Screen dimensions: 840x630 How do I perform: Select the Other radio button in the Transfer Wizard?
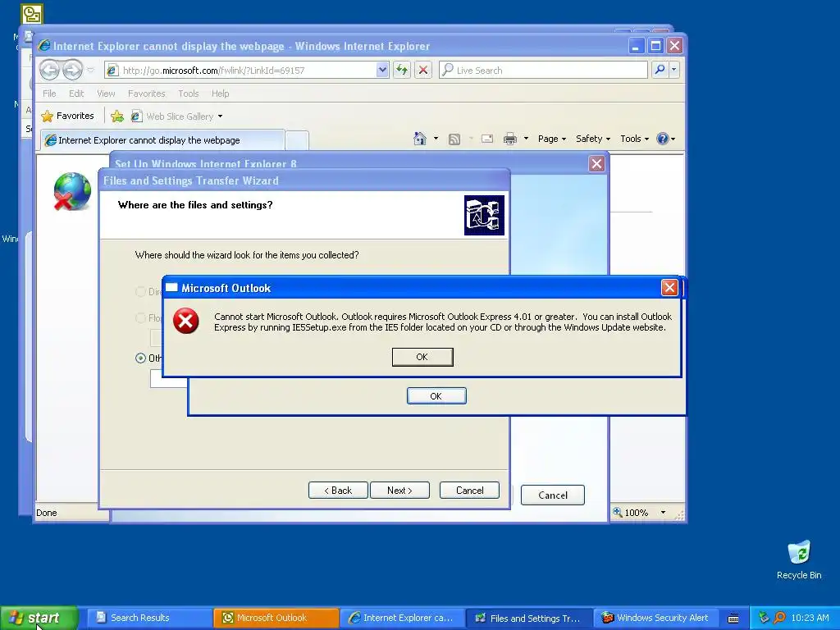(140, 358)
